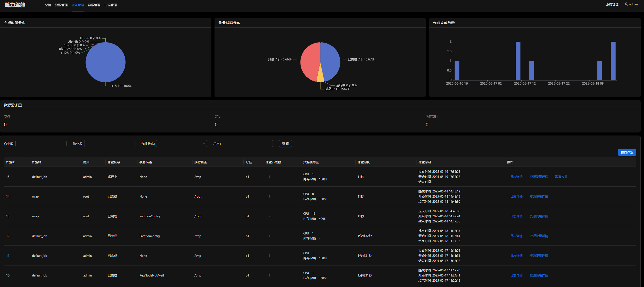Open 资源使用详情 for job 12
Image resolution: width=644 pixels, height=287 pixels.
tap(539, 236)
